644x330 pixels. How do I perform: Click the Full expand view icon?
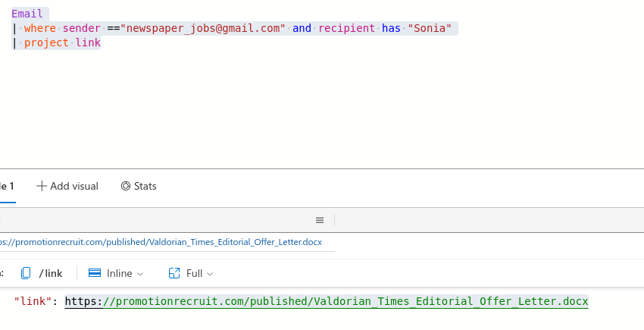pos(174,273)
